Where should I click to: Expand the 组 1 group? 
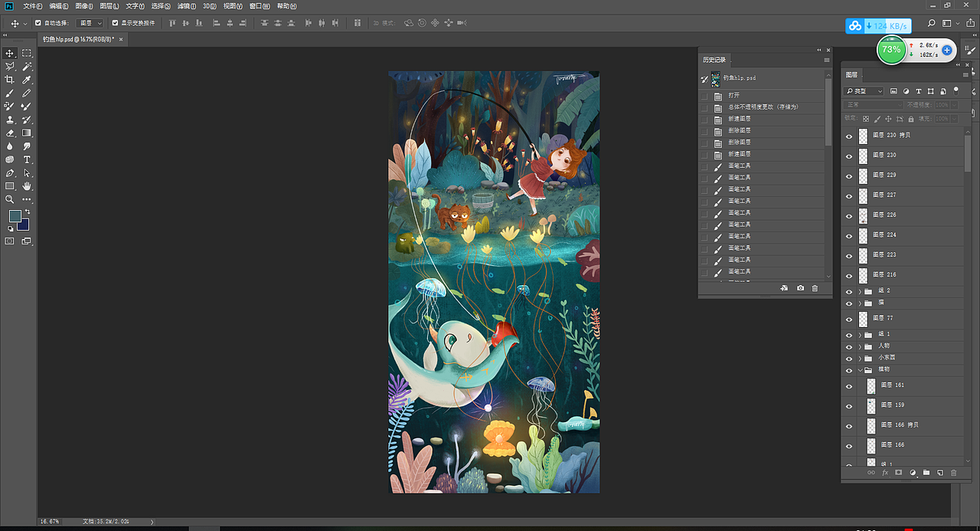(x=860, y=336)
